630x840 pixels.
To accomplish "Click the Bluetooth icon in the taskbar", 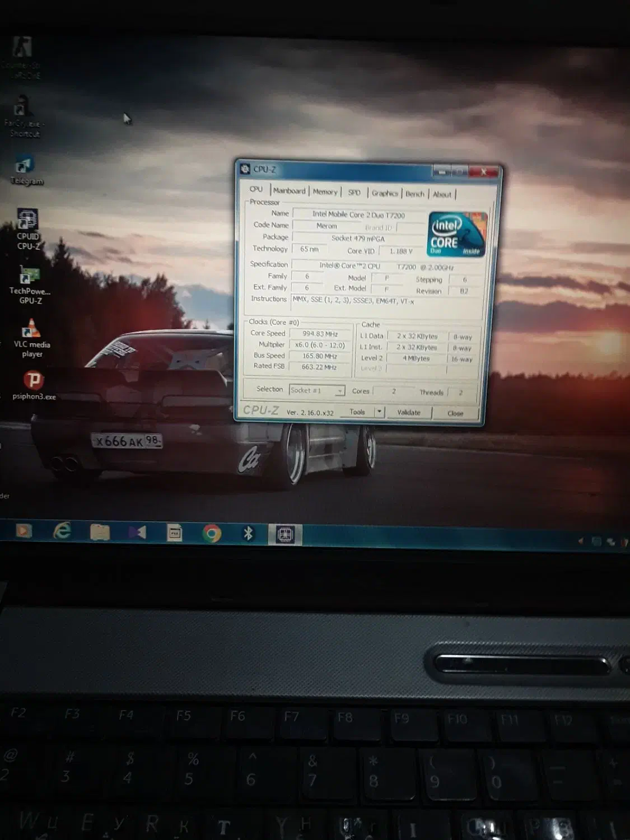I will [248, 534].
